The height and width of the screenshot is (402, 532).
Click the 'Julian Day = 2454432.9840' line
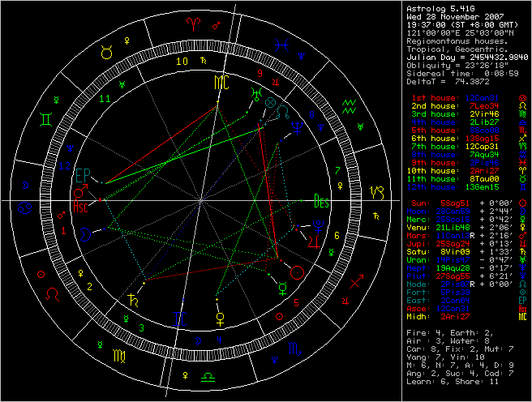coord(467,58)
